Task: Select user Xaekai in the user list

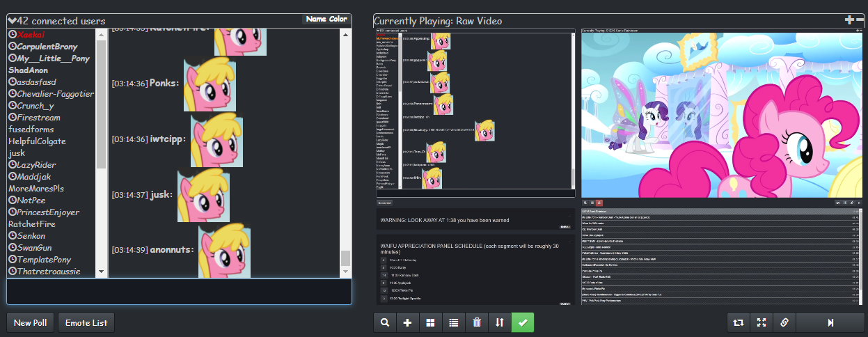Action: [31, 34]
